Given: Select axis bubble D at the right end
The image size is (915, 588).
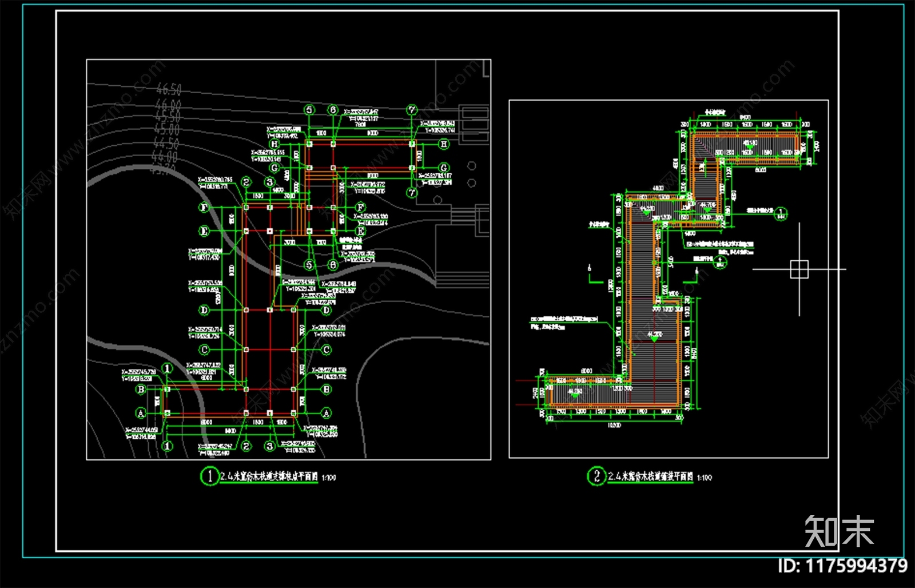Looking at the screenshot, I should (x=326, y=310).
